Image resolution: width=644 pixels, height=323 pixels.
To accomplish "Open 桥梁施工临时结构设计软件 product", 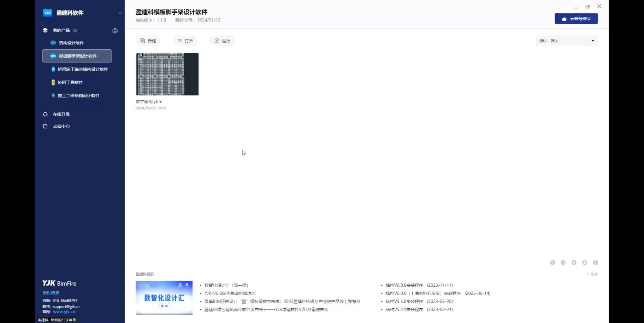I will pos(83,69).
